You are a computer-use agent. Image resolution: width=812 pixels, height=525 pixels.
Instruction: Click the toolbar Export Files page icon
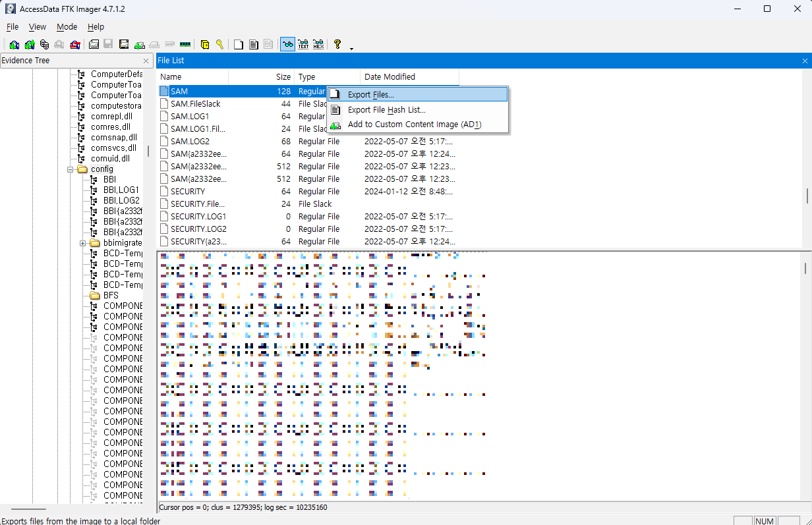pyautogui.click(x=238, y=44)
